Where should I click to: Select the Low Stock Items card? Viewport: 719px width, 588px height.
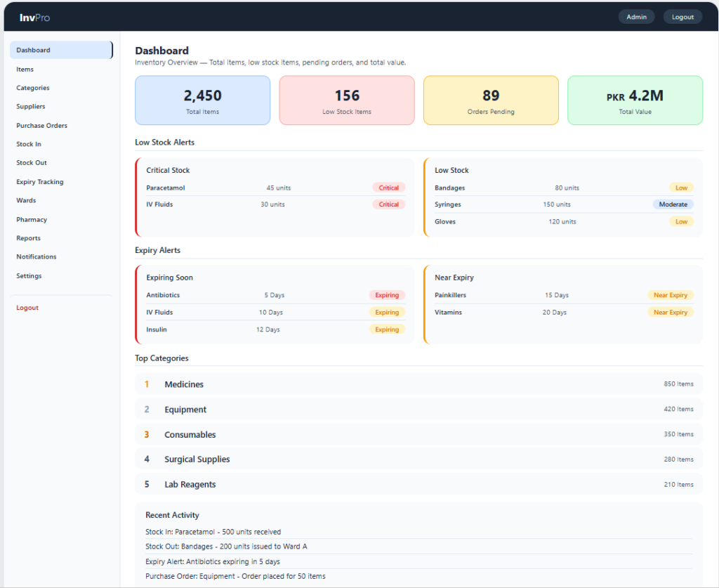[x=347, y=100]
